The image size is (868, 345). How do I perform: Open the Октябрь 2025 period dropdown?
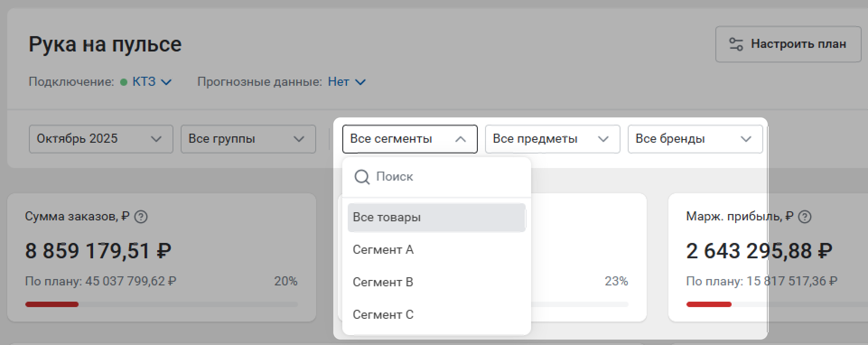pos(101,139)
